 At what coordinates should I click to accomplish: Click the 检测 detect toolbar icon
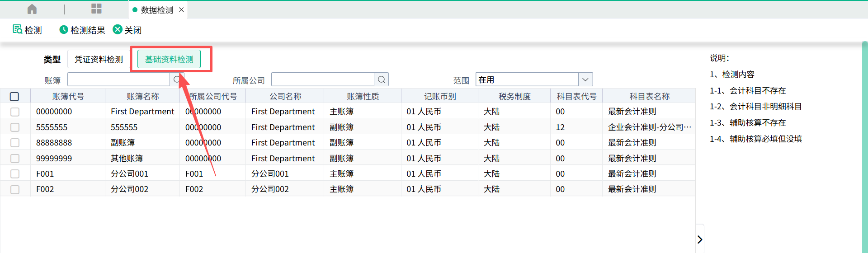point(18,29)
